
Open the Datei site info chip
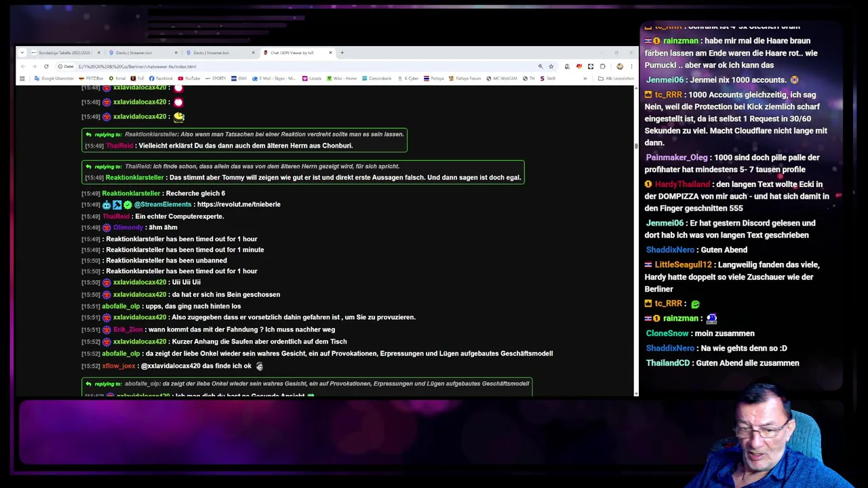pos(66,66)
